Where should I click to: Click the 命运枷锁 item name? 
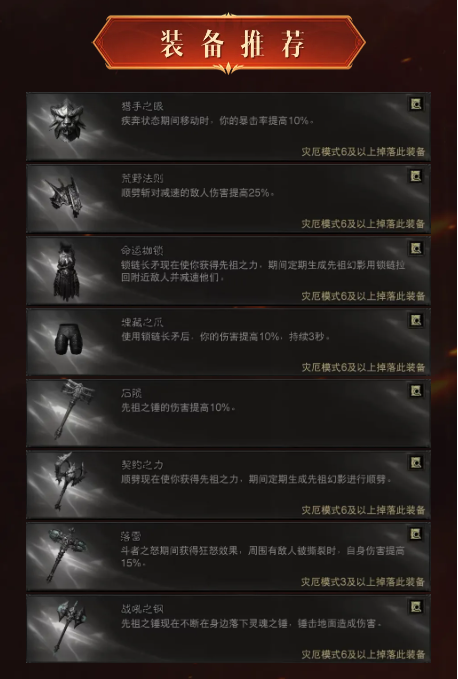pos(142,251)
